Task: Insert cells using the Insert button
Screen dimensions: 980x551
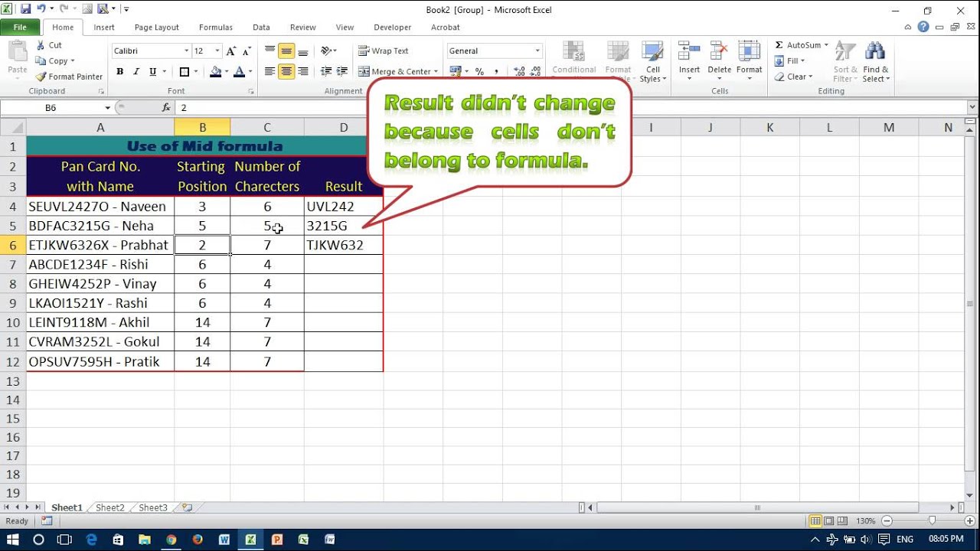Action: pos(689,61)
